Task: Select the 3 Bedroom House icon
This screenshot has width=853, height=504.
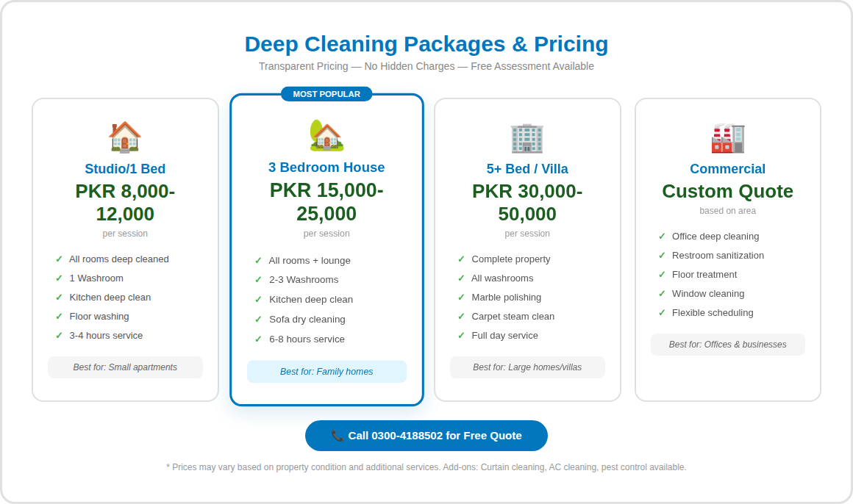Action: (326, 134)
